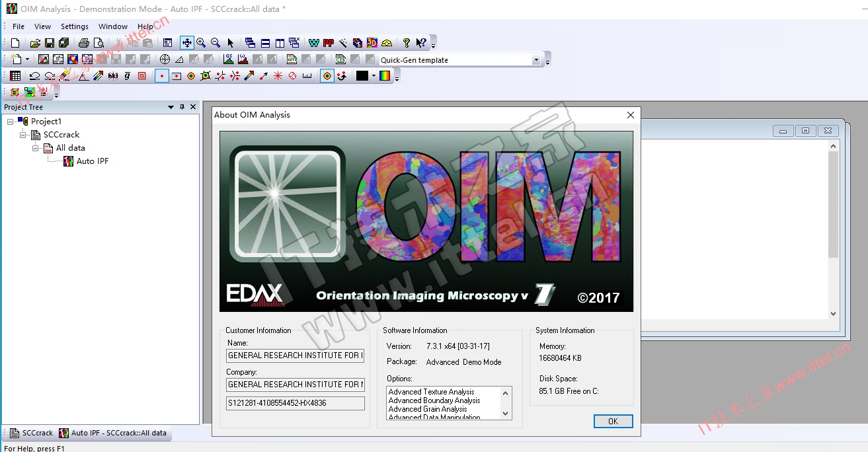
Task: Click the inverse pole figure triangle icon
Action: 180,59
